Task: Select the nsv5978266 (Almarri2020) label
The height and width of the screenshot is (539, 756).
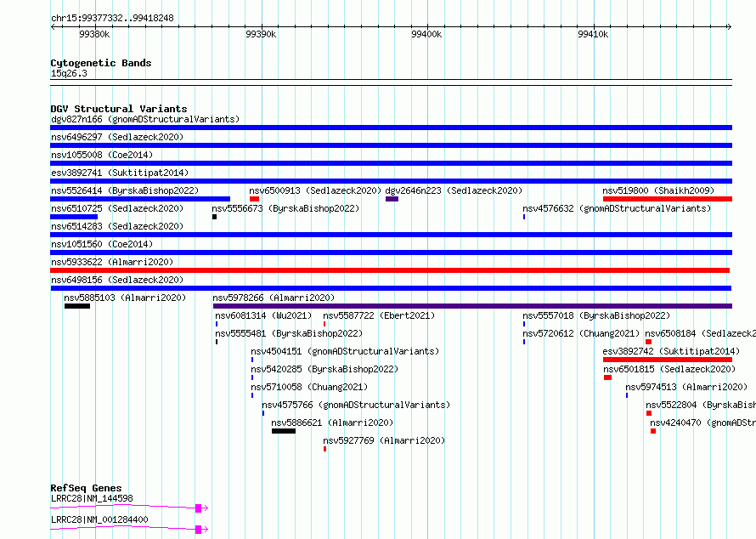Action: click(274, 298)
